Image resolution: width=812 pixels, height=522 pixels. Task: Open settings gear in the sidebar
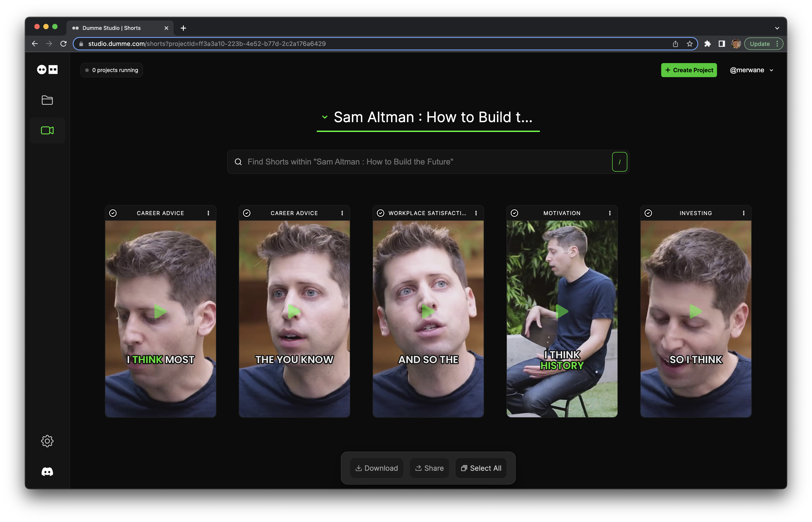click(x=47, y=441)
